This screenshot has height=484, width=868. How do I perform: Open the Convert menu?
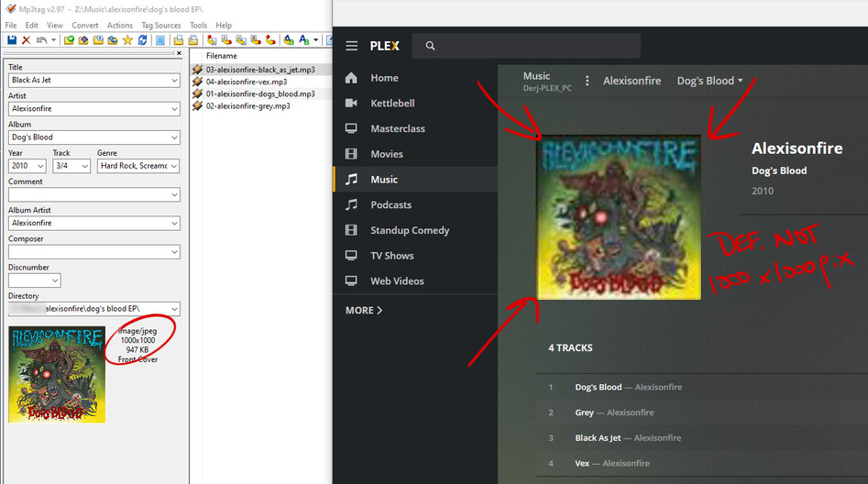(84, 26)
